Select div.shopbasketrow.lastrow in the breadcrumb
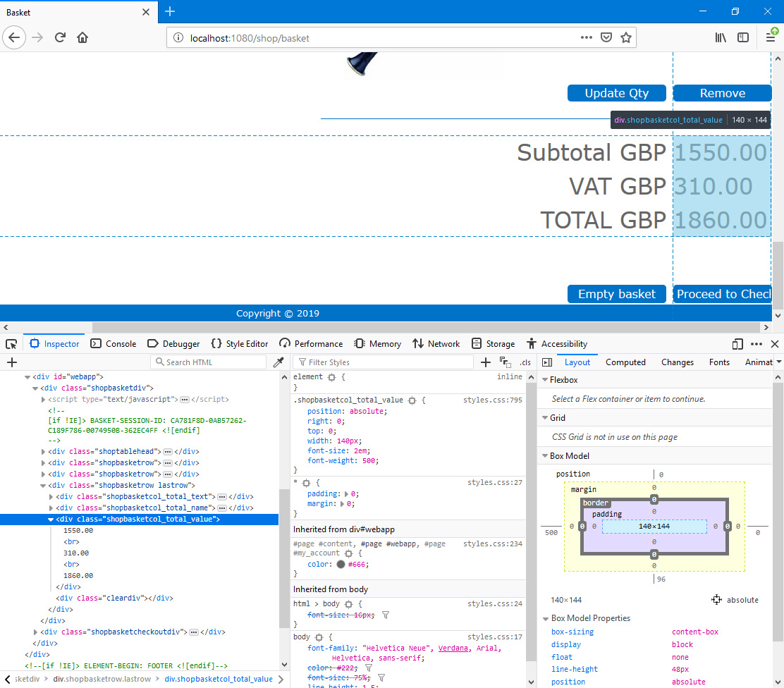 (x=102, y=679)
